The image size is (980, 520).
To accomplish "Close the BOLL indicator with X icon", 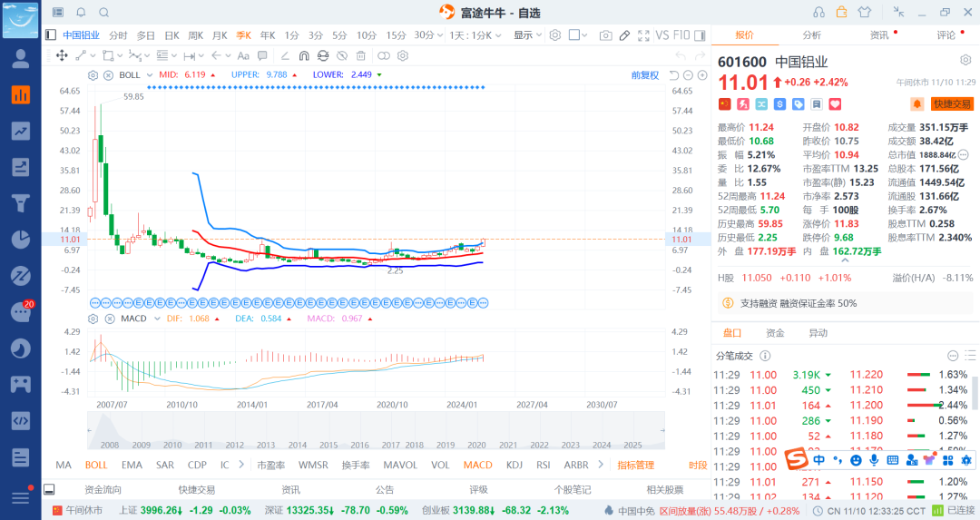I will click(x=108, y=75).
